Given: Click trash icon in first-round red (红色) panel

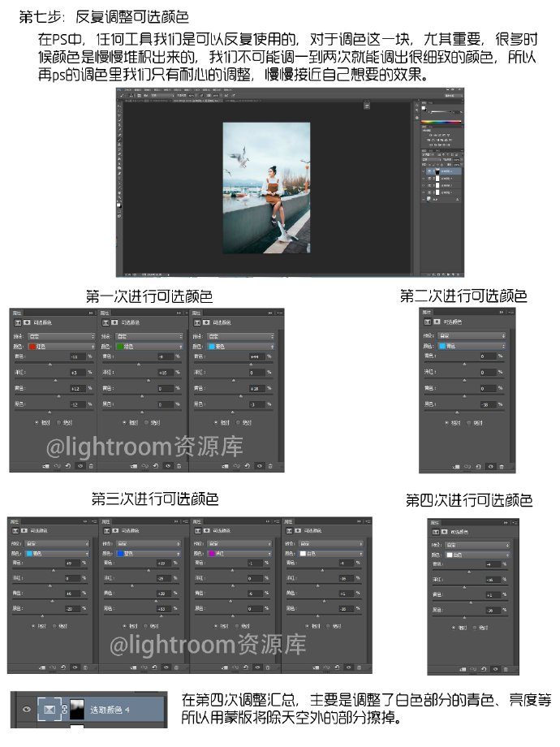Looking at the screenshot, I should pyautogui.click(x=91, y=466).
